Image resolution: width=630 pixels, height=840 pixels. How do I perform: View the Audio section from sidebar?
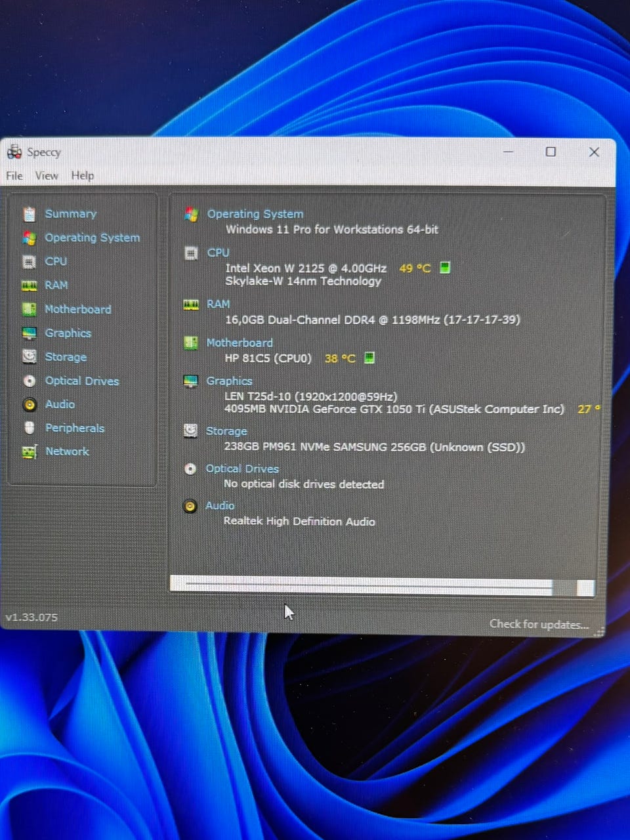(59, 404)
